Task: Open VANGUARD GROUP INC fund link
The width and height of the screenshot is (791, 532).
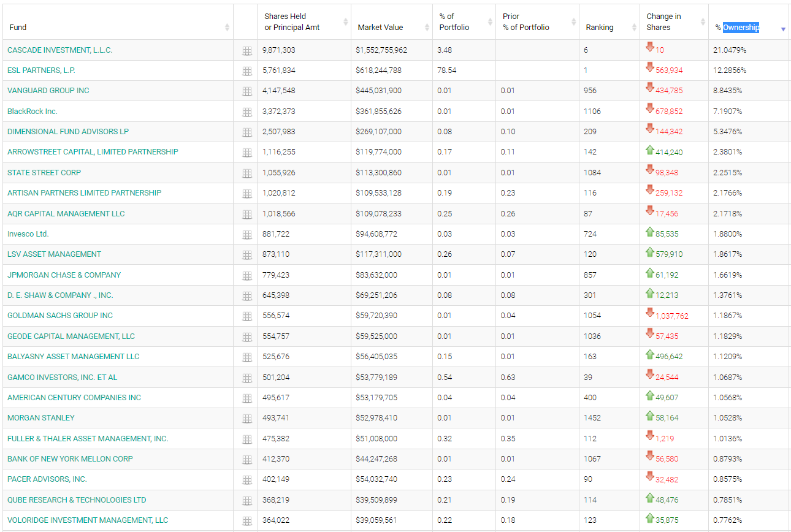Action: pyautogui.click(x=48, y=91)
